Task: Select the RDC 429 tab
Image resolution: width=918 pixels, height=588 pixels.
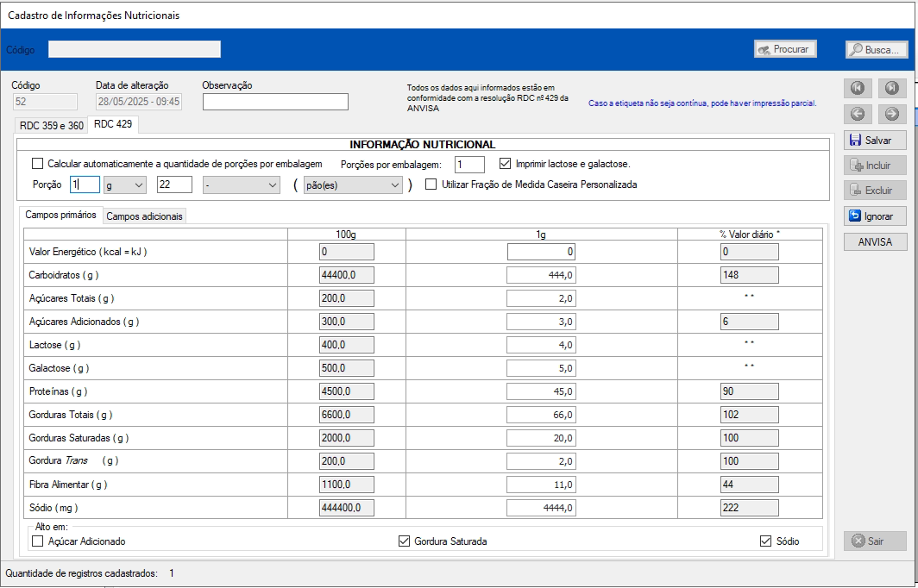Action: pos(113,124)
